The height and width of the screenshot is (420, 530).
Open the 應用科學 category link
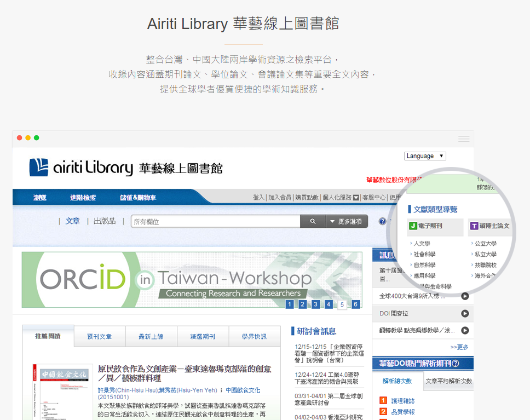pos(424,276)
